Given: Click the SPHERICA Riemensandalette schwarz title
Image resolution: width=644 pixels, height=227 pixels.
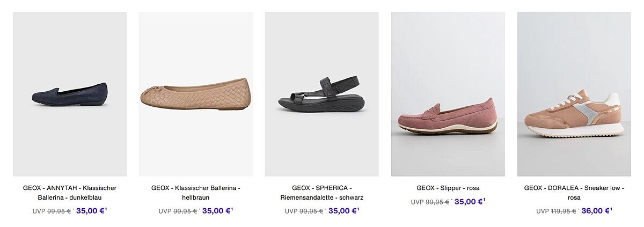Looking at the screenshot, I should 321,193.
